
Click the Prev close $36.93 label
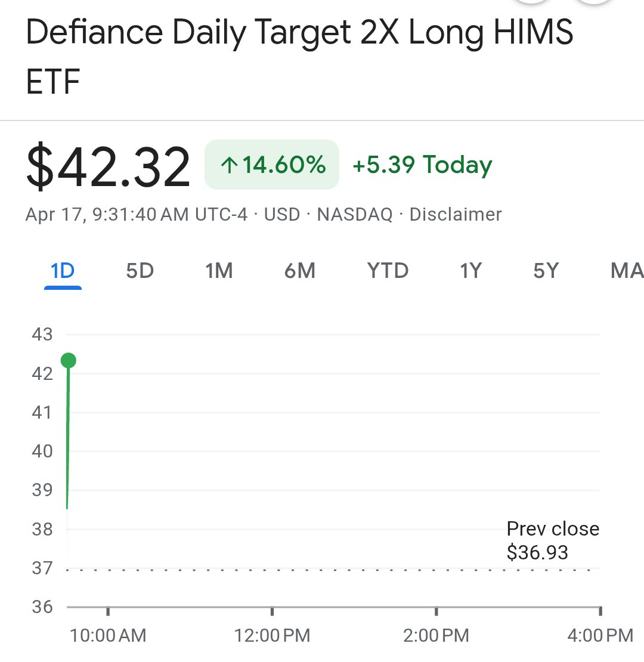552,540
